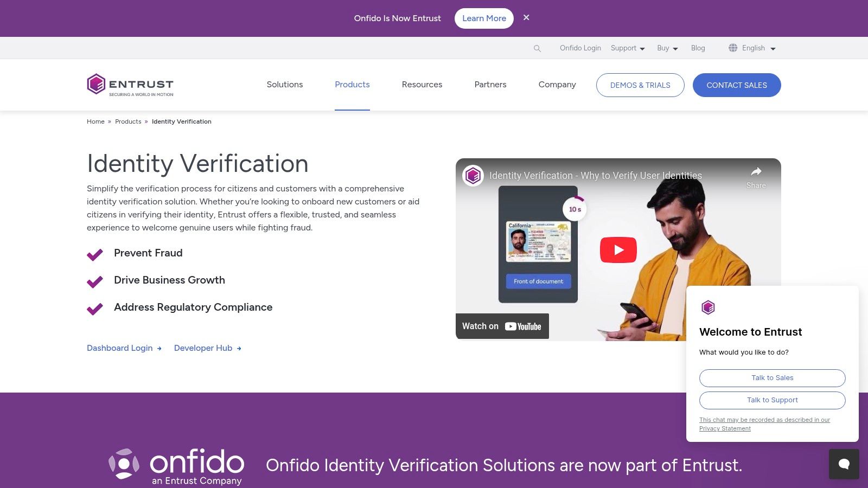This screenshot has height=488, width=868.
Task: Open the Privacy Statement link
Action: [x=725, y=428]
